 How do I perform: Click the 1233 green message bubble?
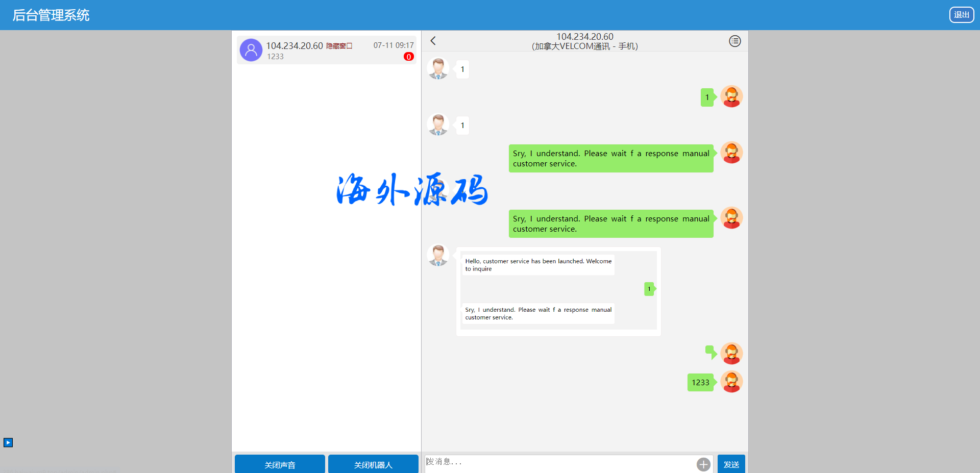(700, 382)
